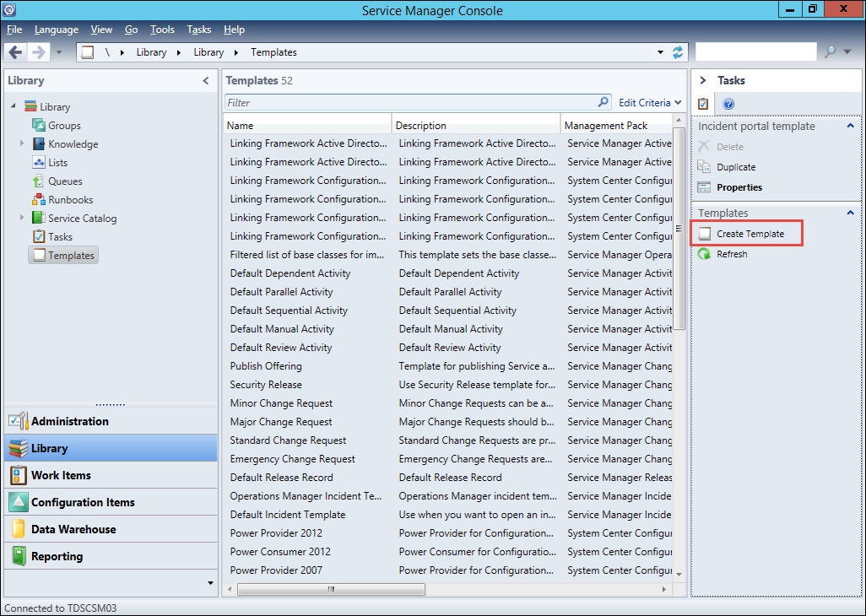Open the Properties task
This screenshot has height=616, width=866.
point(739,187)
